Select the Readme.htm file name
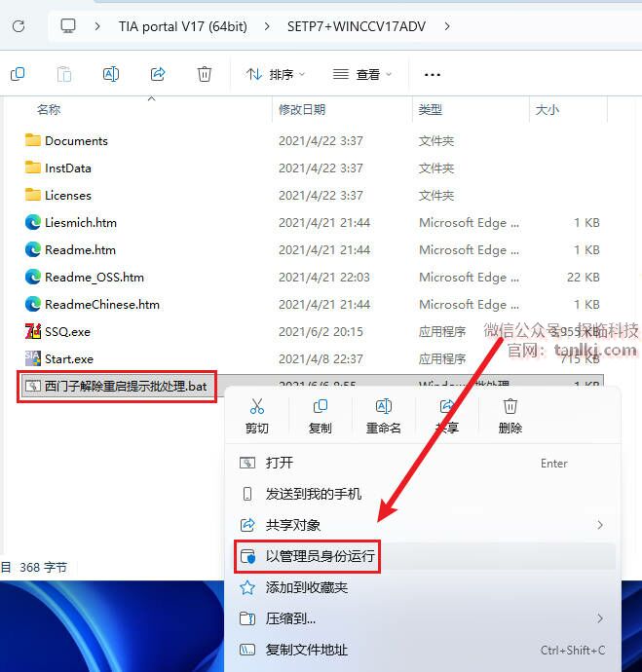The width and height of the screenshot is (642, 672). point(80,250)
